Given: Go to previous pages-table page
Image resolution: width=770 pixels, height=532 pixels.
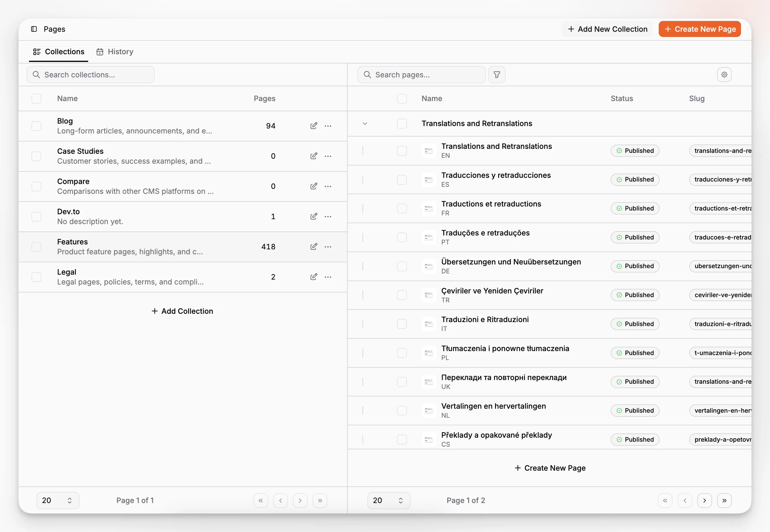Looking at the screenshot, I should click(x=685, y=500).
